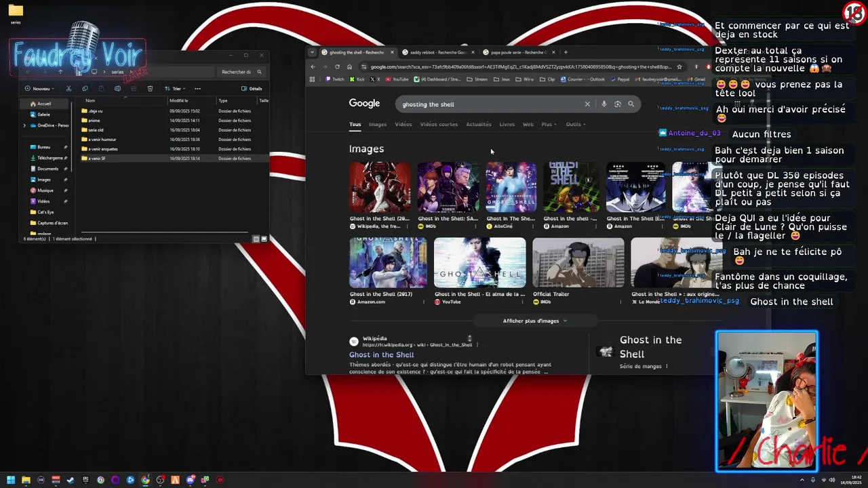Click the Google logo
The height and width of the screenshot is (488, 868).
(x=364, y=104)
